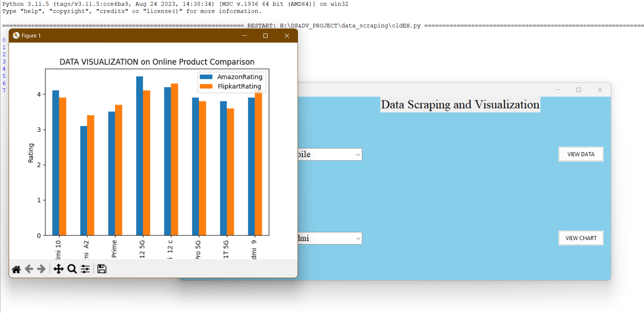The height and width of the screenshot is (313, 644).
Task: Click the shell output line number 7
Action: [4, 91]
